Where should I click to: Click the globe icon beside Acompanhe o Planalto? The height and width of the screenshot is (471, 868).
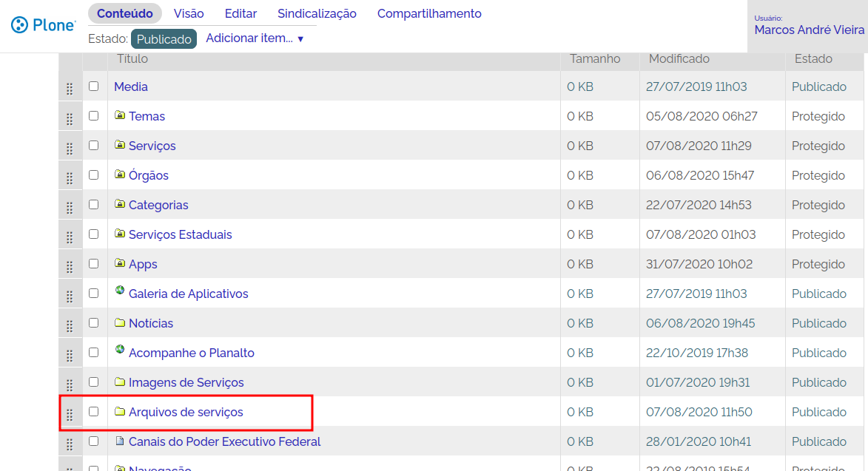point(120,350)
